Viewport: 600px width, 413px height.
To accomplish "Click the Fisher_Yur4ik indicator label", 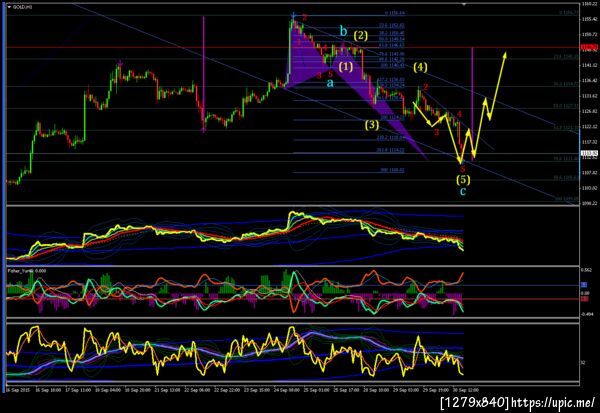I will tap(27, 271).
